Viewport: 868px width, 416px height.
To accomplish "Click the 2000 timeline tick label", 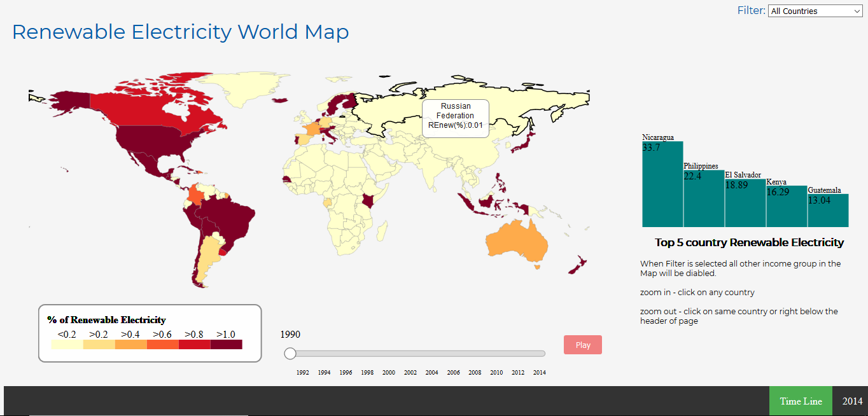I will click(x=389, y=373).
